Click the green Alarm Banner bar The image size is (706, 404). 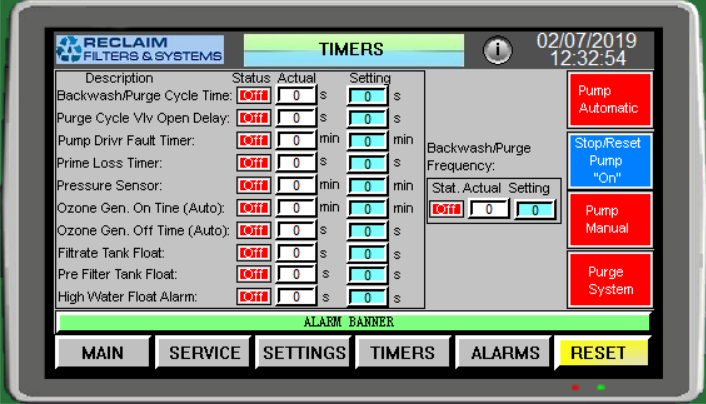pos(353,322)
